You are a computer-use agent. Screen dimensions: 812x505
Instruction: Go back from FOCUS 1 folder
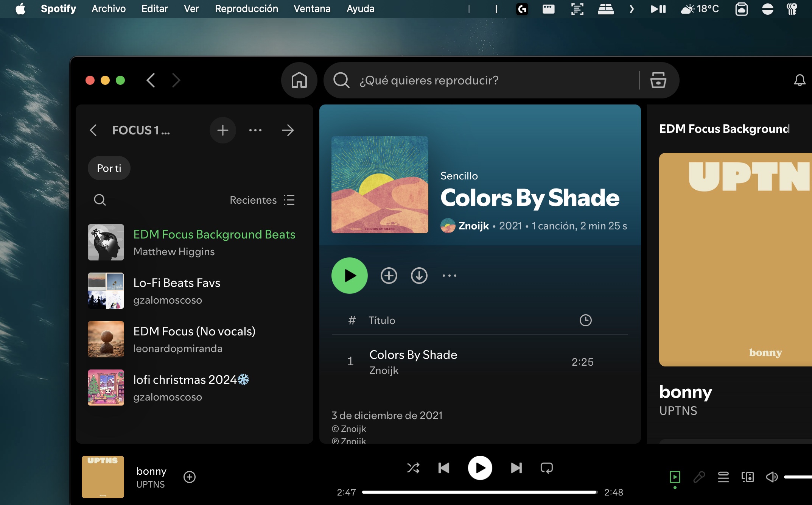[93, 130]
